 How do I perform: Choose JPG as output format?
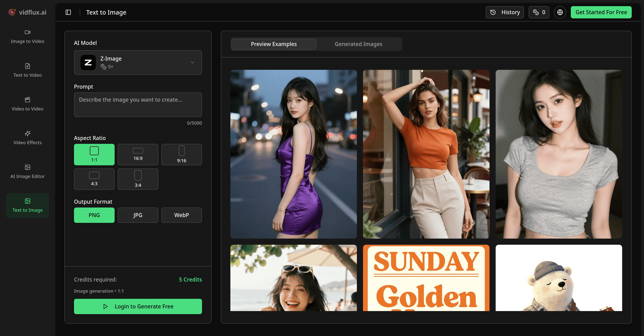tap(138, 215)
